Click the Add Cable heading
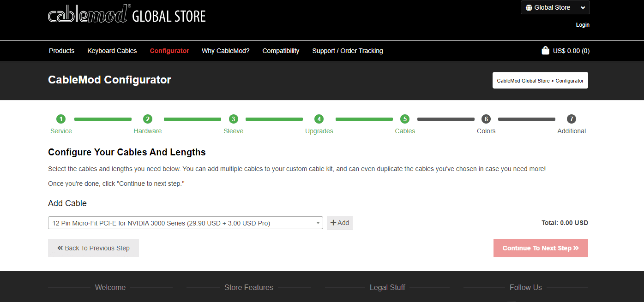644x302 pixels. click(x=67, y=203)
